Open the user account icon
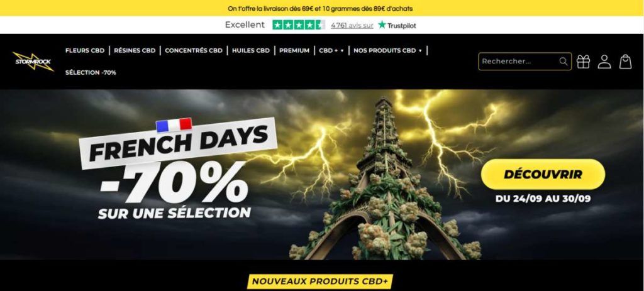The height and width of the screenshot is (291, 644). click(604, 62)
